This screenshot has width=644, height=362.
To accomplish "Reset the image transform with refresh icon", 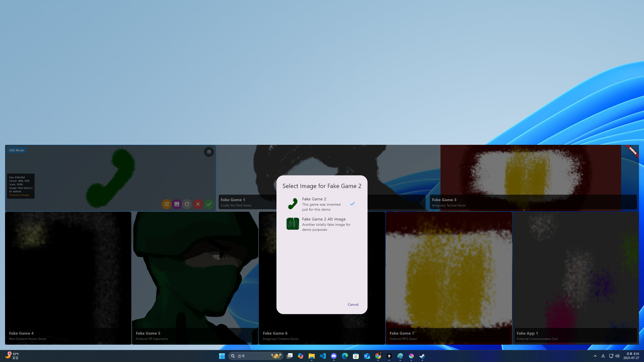I will click(x=187, y=204).
